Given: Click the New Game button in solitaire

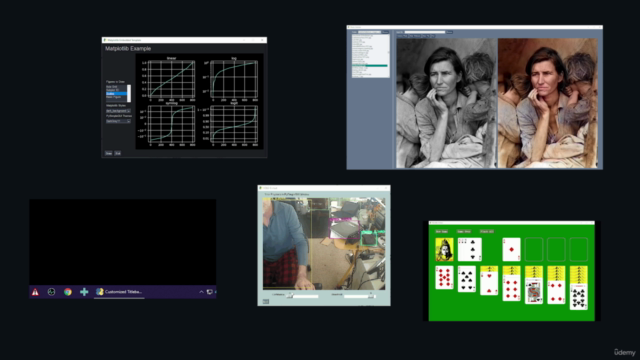Looking at the screenshot, I should click(x=442, y=231).
